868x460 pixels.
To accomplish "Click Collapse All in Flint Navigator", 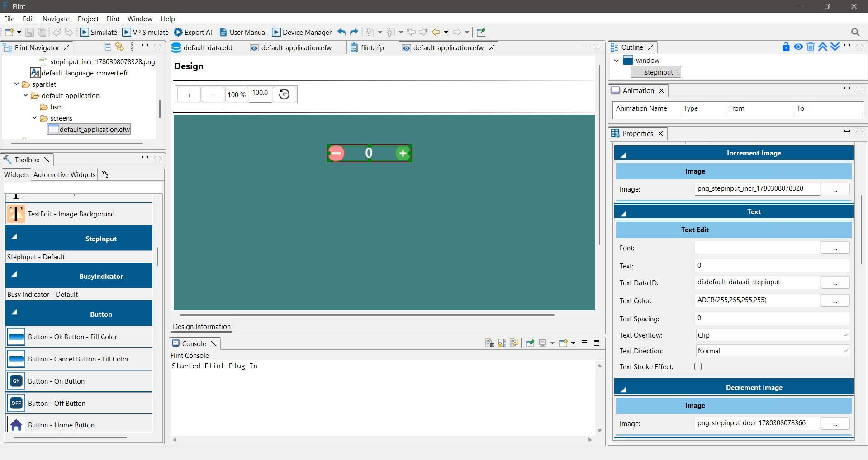I will [108, 47].
